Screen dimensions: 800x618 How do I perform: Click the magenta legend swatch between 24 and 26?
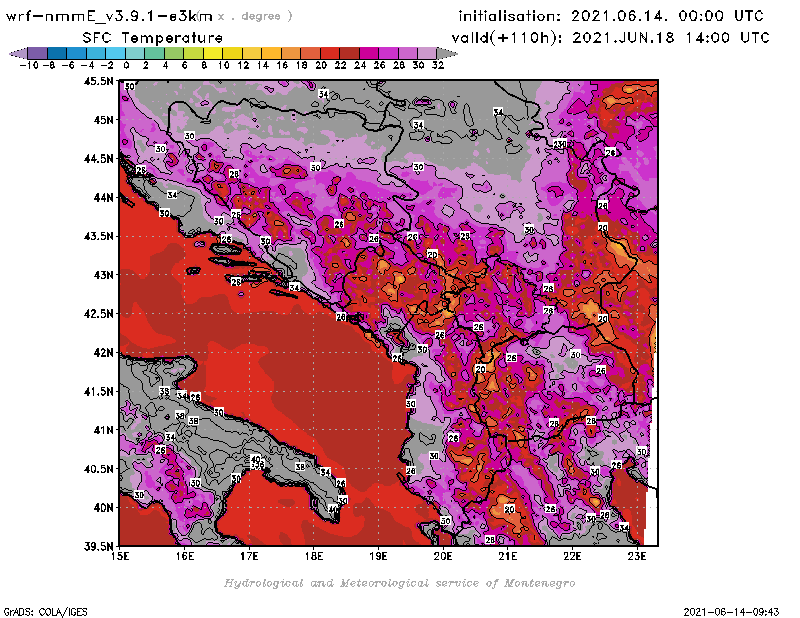click(369, 53)
